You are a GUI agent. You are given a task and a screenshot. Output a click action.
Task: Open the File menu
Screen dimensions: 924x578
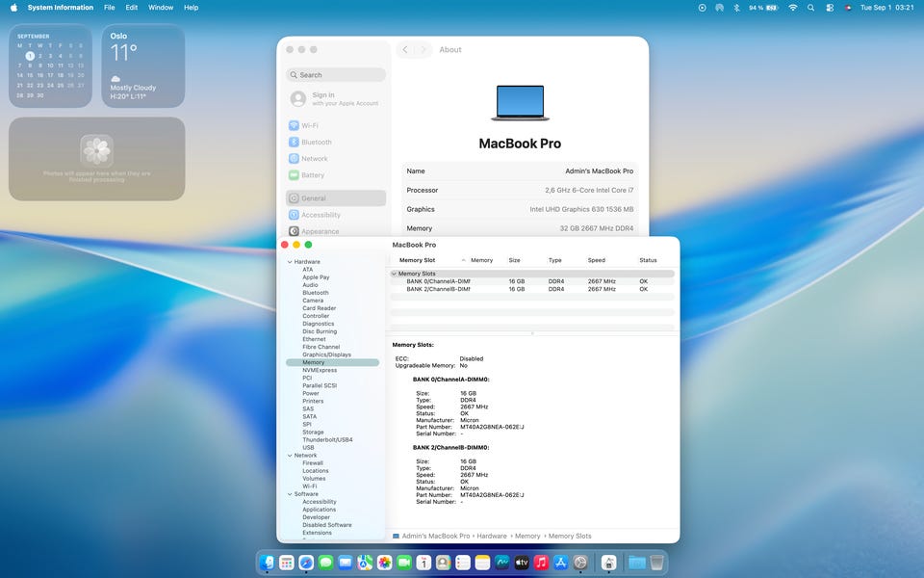110,8
